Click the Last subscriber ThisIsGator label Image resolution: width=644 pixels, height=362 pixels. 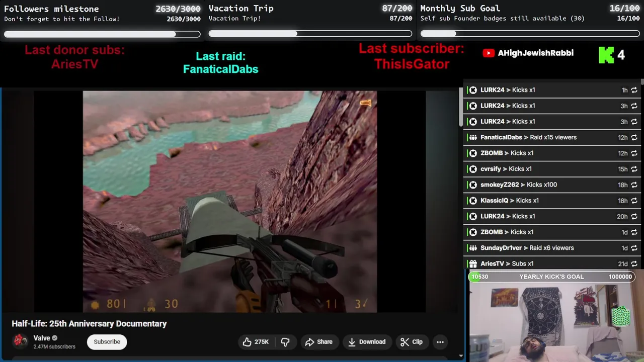pos(412,56)
